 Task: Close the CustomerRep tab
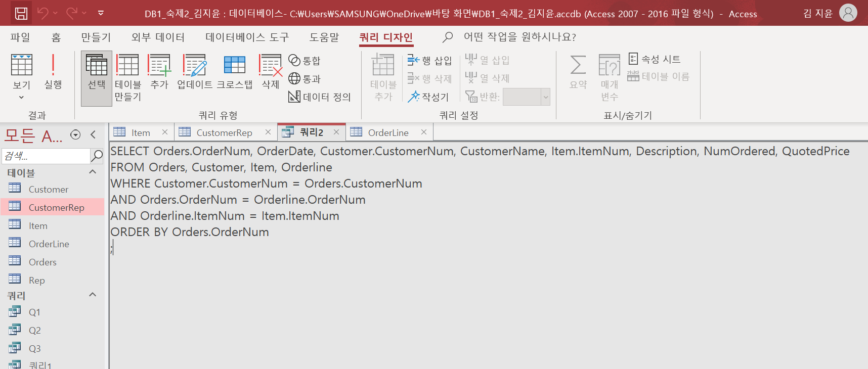click(268, 132)
